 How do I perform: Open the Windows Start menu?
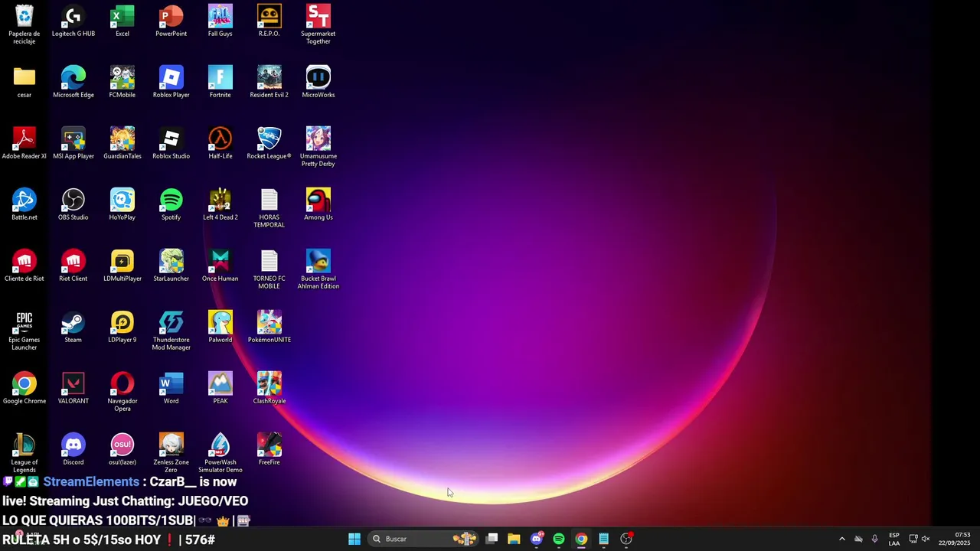(x=354, y=539)
